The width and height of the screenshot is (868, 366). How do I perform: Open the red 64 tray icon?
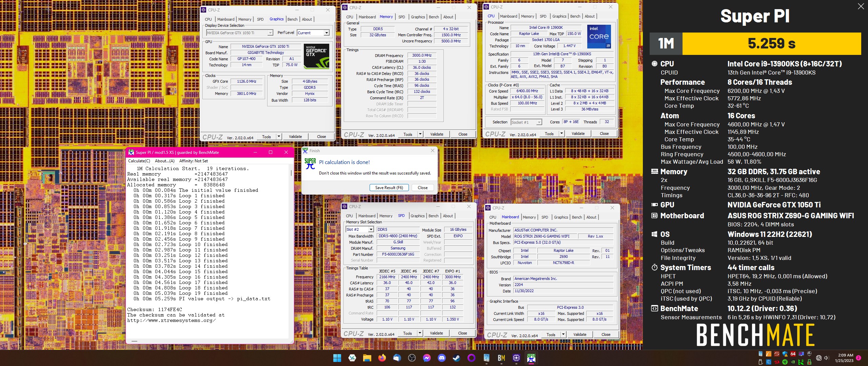(x=793, y=354)
